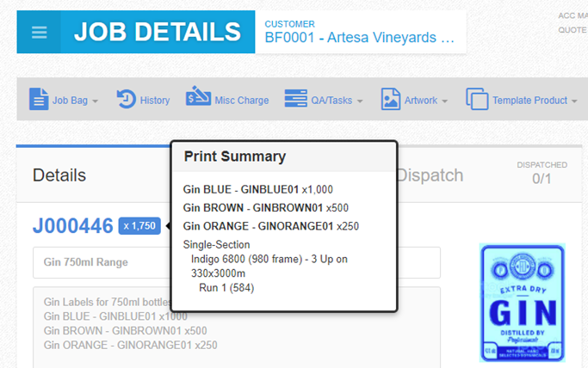This screenshot has width=588, height=368.
Task: Expand the Job Bag dropdown arrow
Action: 96,101
